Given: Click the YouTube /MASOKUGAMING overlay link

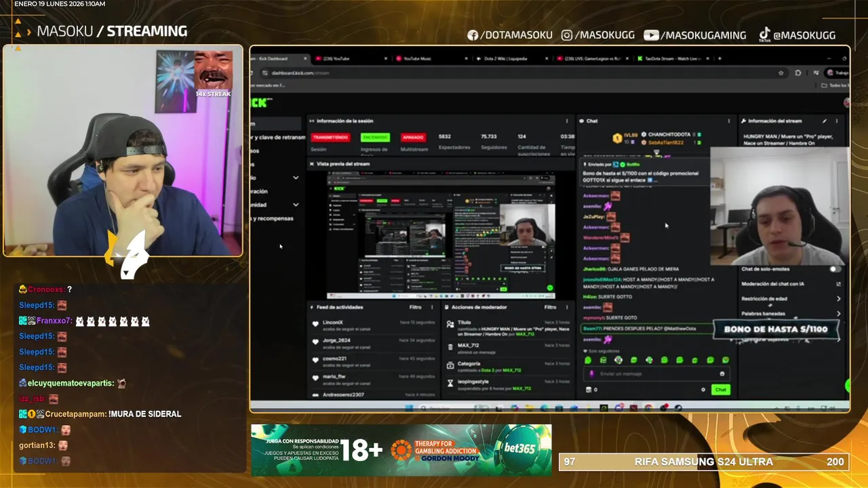Looking at the screenshot, I should (694, 35).
